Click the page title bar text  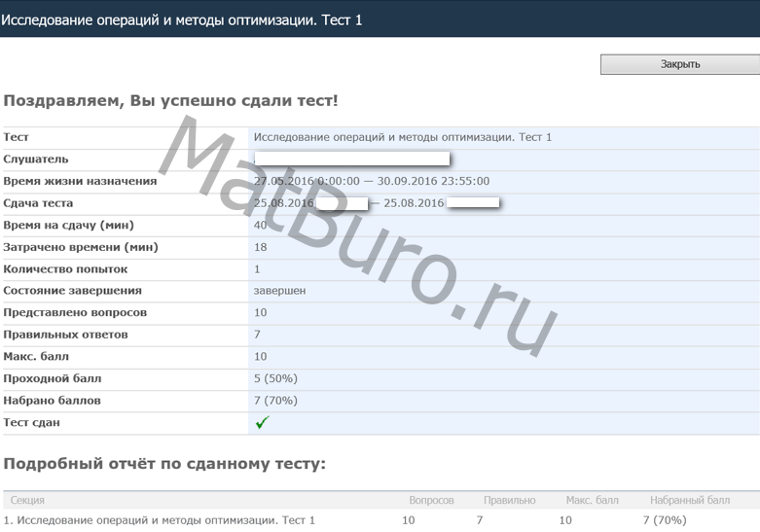[182, 19]
